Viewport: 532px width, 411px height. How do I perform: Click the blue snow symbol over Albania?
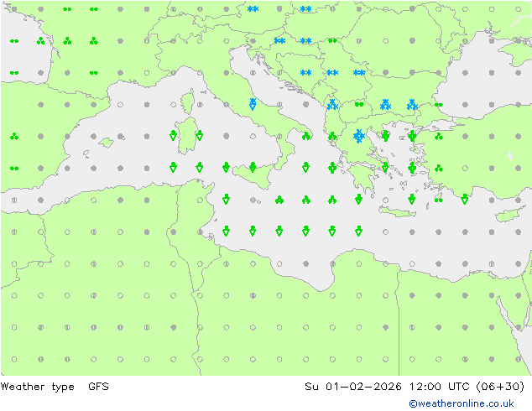tap(332, 105)
